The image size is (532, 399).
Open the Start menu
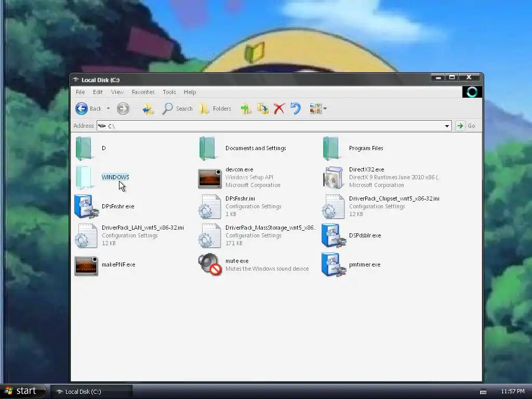pyautogui.click(x=22, y=391)
